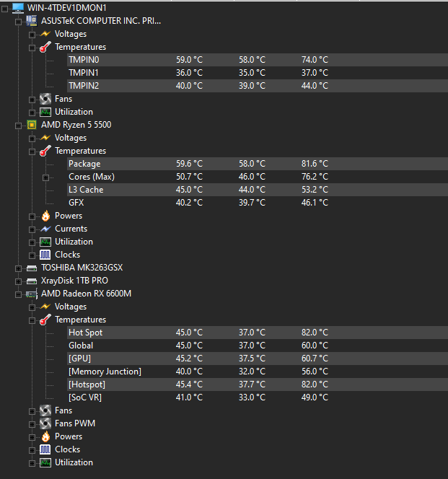The height and width of the screenshot is (479, 448).
Task: Select the [SoC VR] temperature row label
Action: click(85, 397)
